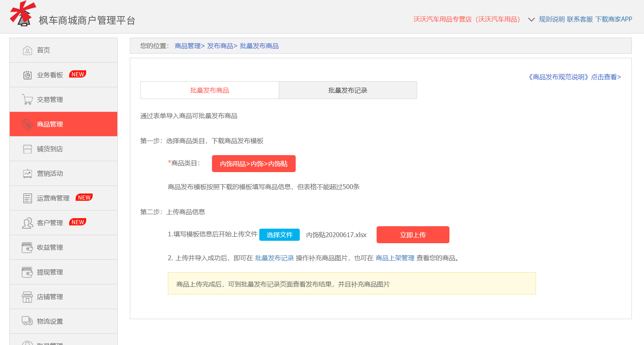
Task: Follow the 商品上架管理 link
Action: pos(395,258)
